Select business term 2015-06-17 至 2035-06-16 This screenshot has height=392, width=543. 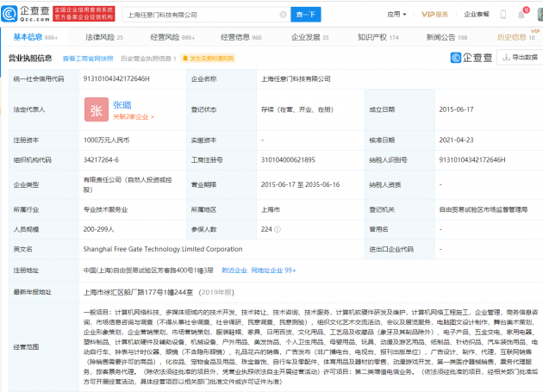tap(300, 185)
